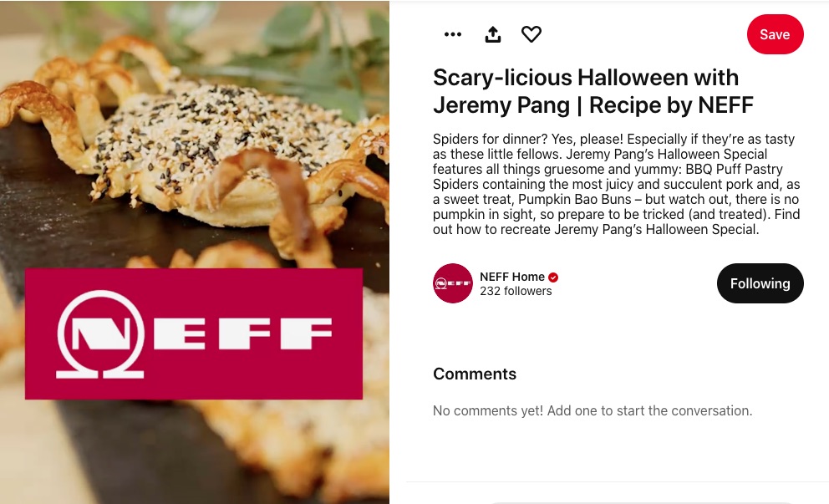Click the 232 followers count
The width and height of the screenshot is (829, 504).
pos(516,291)
